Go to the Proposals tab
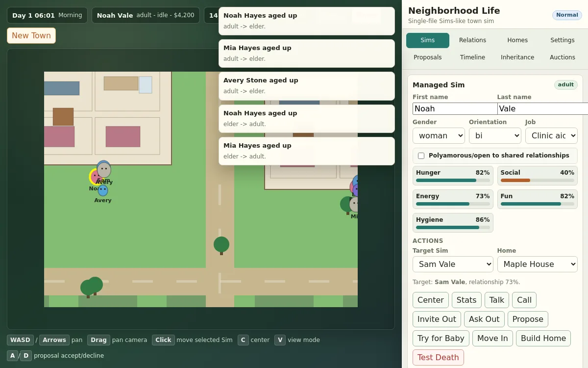Screen dimensions: 588x368 click(428, 57)
